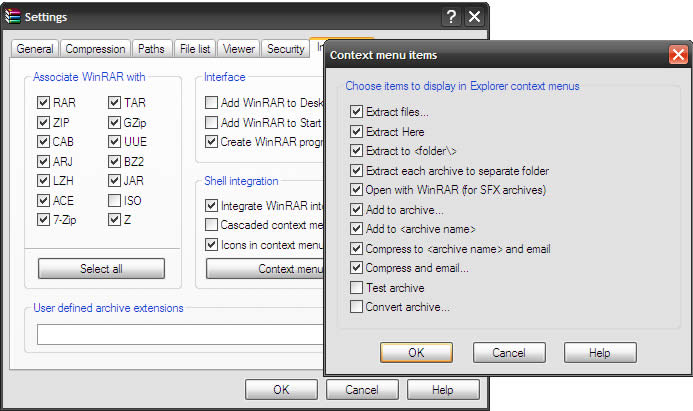
Task: Uncheck the Add to archive... item
Action: (356, 209)
